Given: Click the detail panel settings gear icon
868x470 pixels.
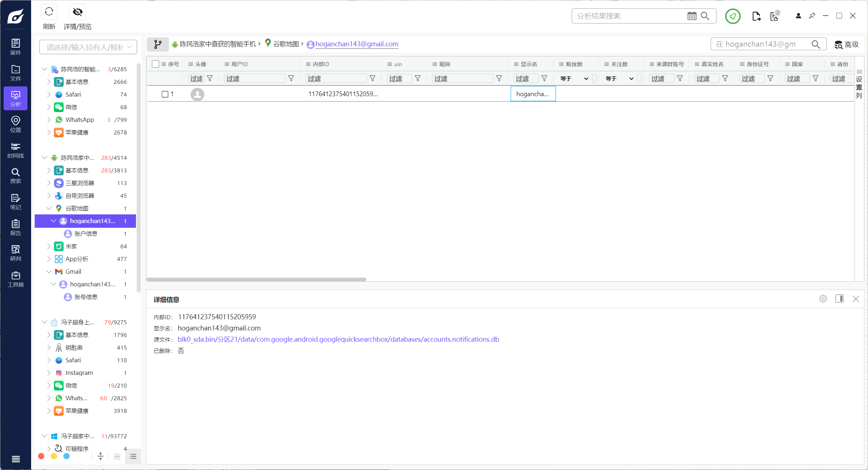Looking at the screenshot, I should click(823, 299).
